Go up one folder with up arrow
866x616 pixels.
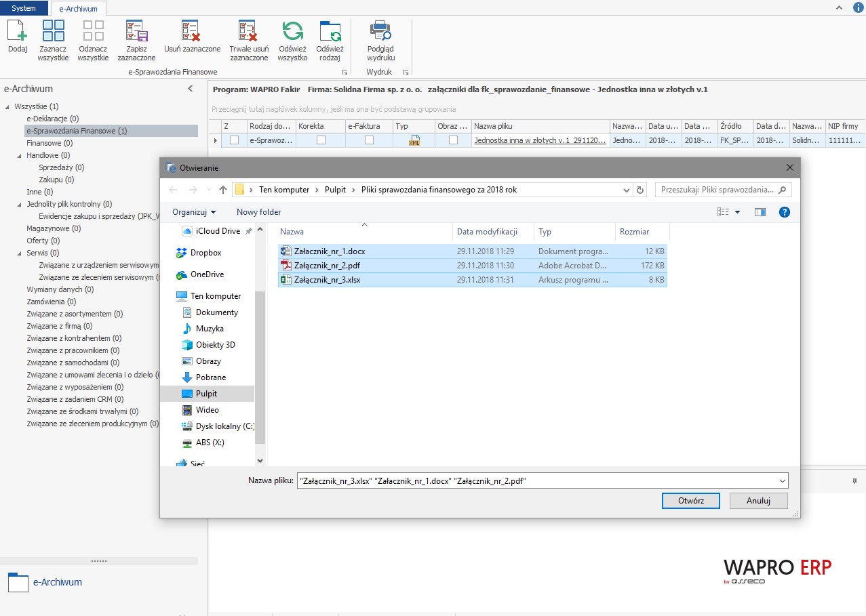click(223, 190)
